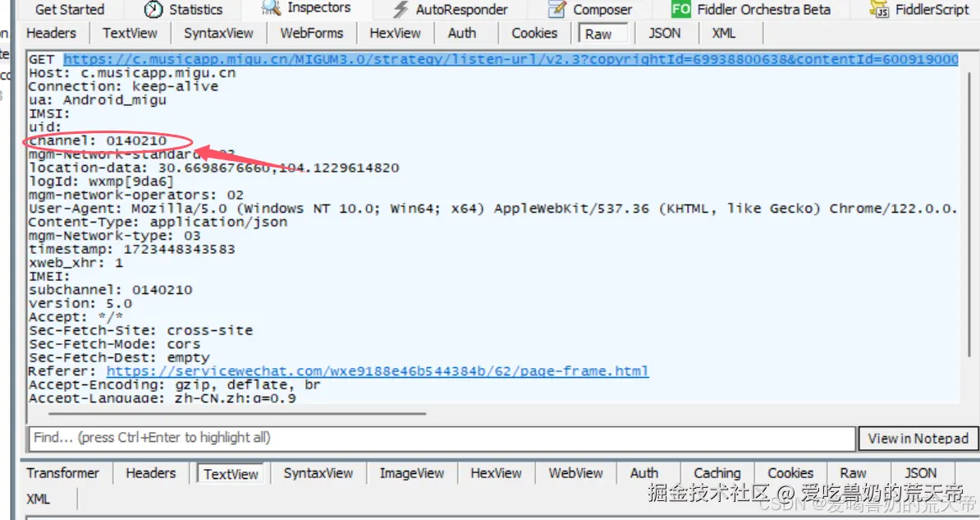Select the request JSON tab
This screenshot has height=520, width=980.
664,33
